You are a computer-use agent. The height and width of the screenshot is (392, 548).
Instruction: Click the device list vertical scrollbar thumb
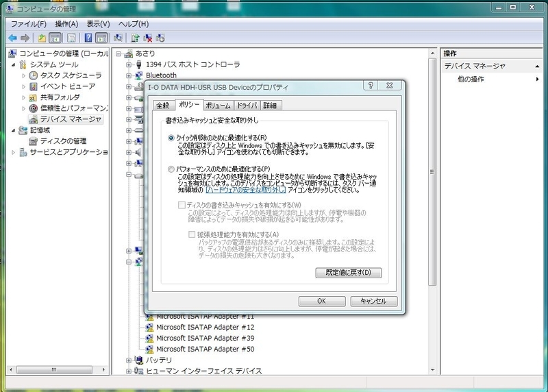click(432, 172)
